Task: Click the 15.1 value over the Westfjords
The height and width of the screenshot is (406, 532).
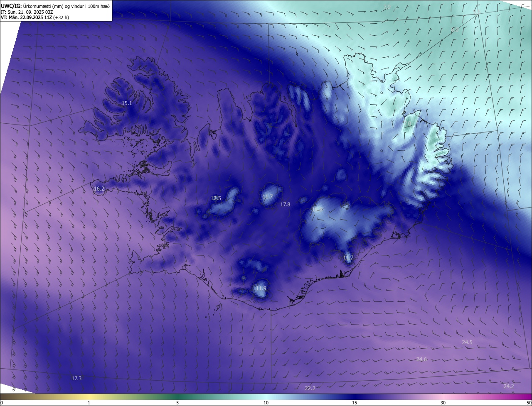Action: 127,103
